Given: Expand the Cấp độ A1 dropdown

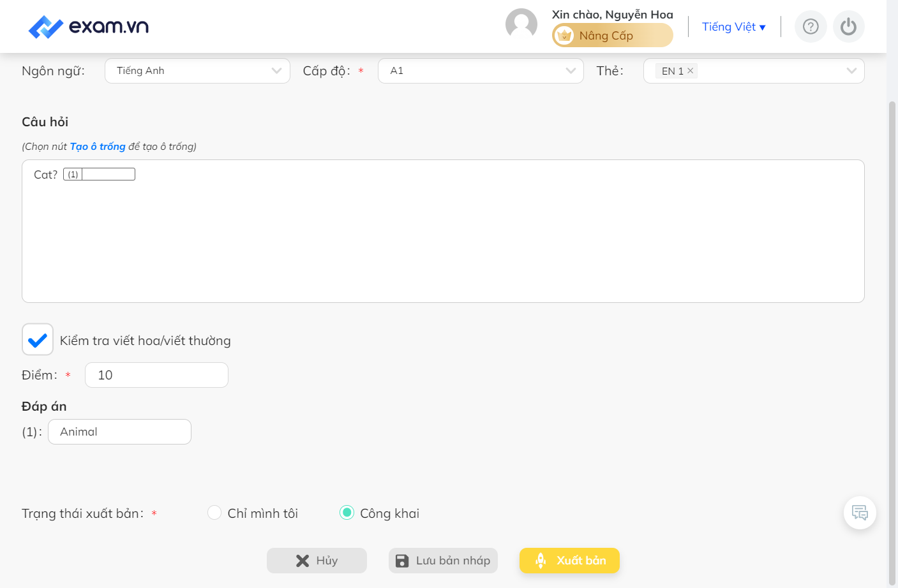Looking at the screenshot, I should (x=481, y=71).
